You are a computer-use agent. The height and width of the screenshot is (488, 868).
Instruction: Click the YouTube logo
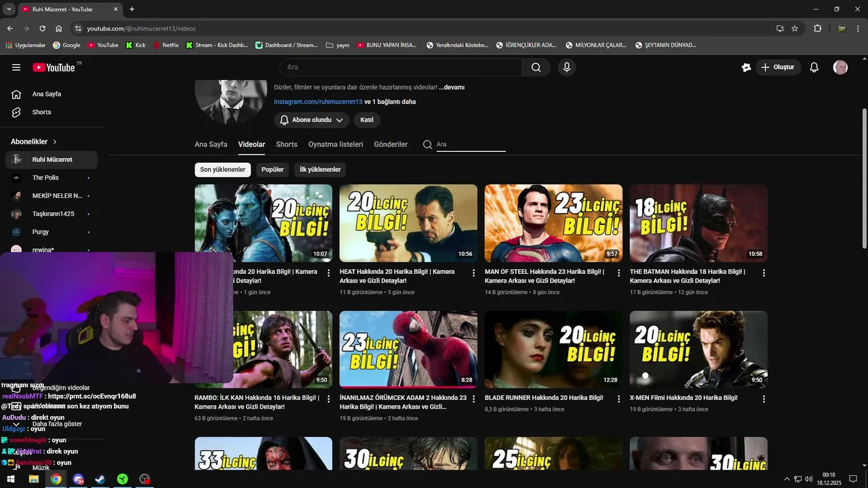[54, 67]
